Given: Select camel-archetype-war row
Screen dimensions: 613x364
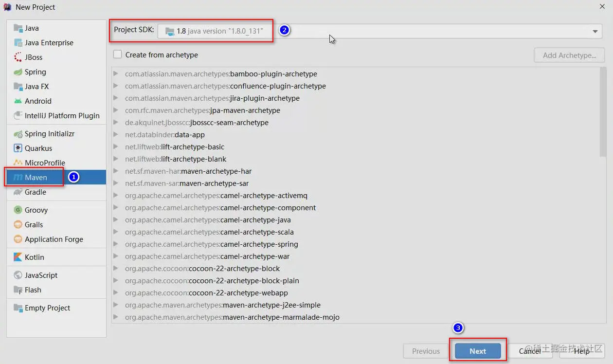Looking at the screenshot, I should [356, 256].
